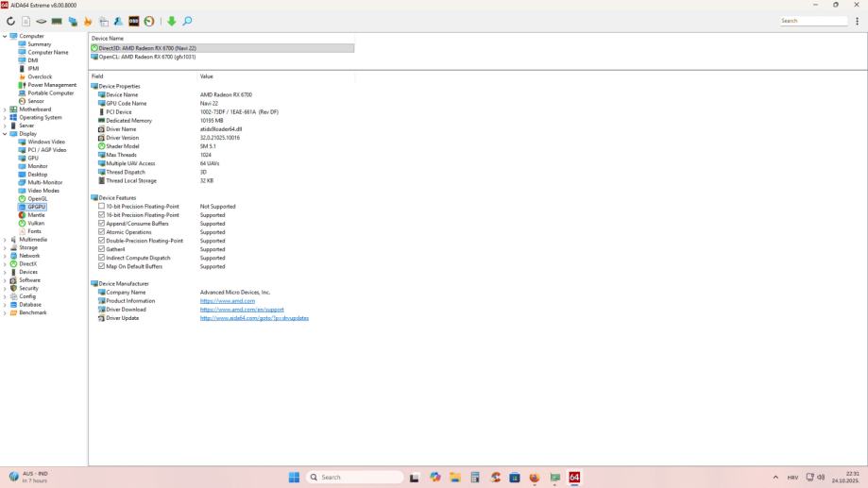Click the calendar-style toolbar icon
This screenshot has width=868, height=488.
coord(104,21)
